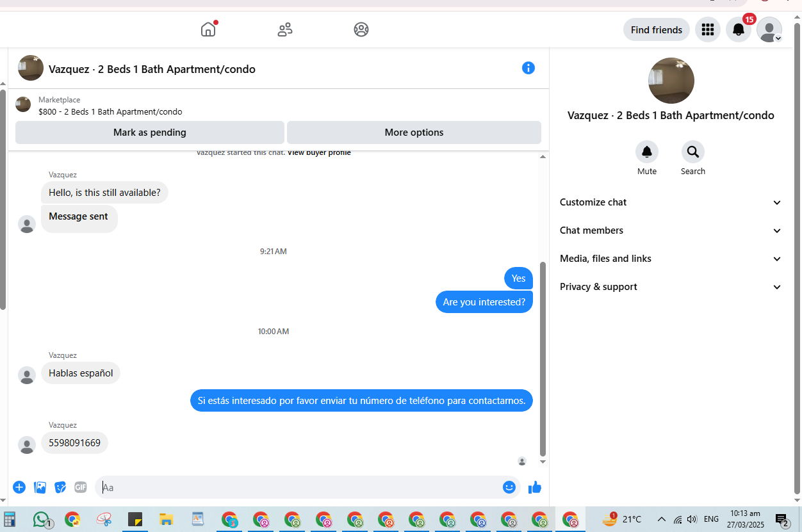Click the chat scrollbar up arrow
Image resolution: width=802 pixels, height=532 pixels.
point(543,157)
